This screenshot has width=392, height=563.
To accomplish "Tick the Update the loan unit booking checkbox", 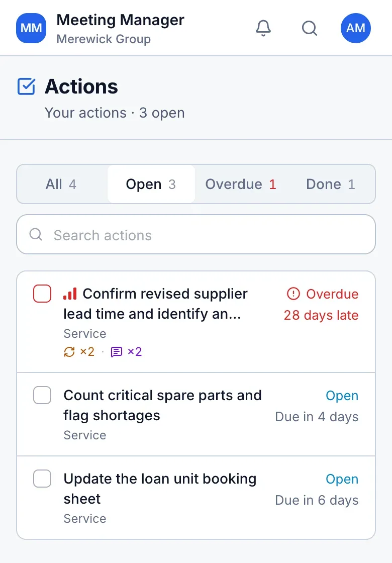I will pyautogui.click(x=42, y=479).
